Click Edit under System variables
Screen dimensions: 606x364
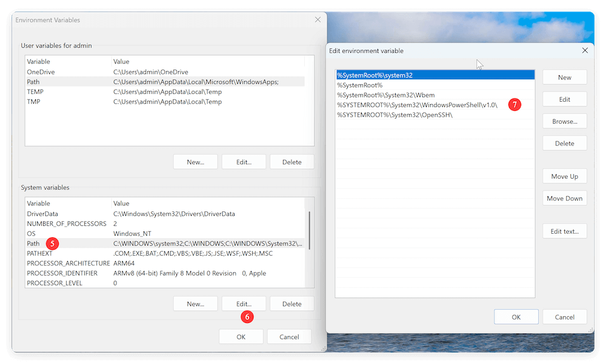point(244,303)
